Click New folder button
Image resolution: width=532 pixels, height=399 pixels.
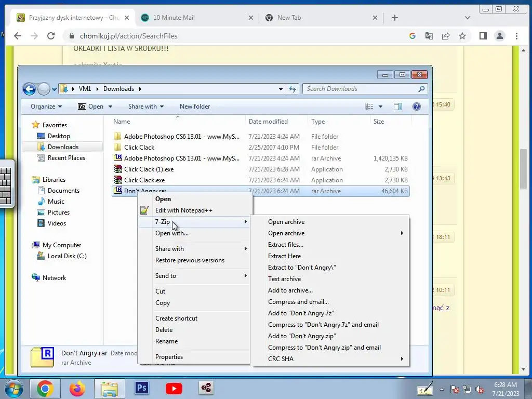pos(195,107)
